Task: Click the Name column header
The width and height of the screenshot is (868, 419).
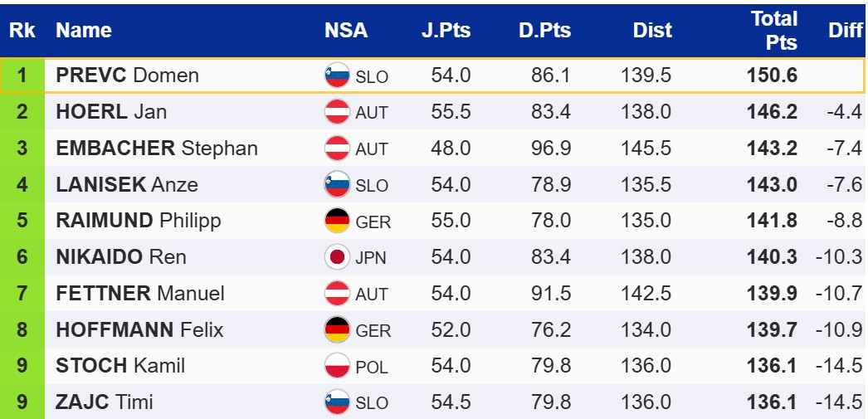Action: coord(84,31)
